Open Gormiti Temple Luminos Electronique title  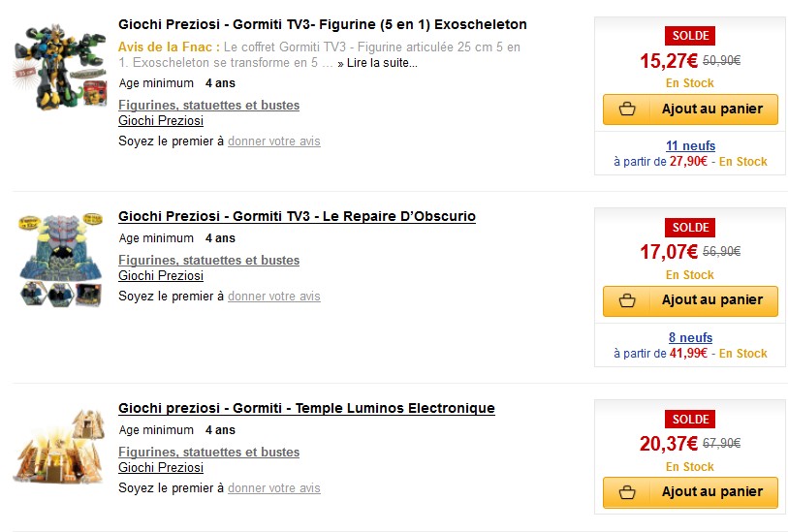tap(306, 408)
